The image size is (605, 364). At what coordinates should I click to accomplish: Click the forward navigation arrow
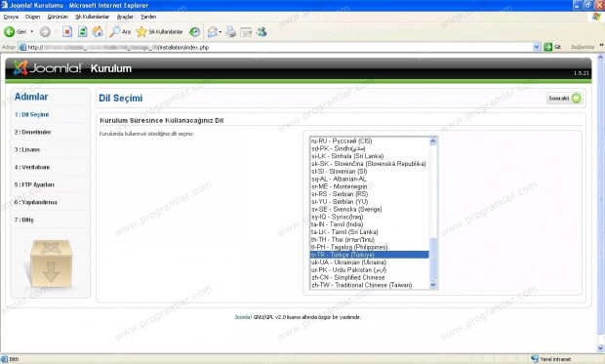[x=45, y=31]
